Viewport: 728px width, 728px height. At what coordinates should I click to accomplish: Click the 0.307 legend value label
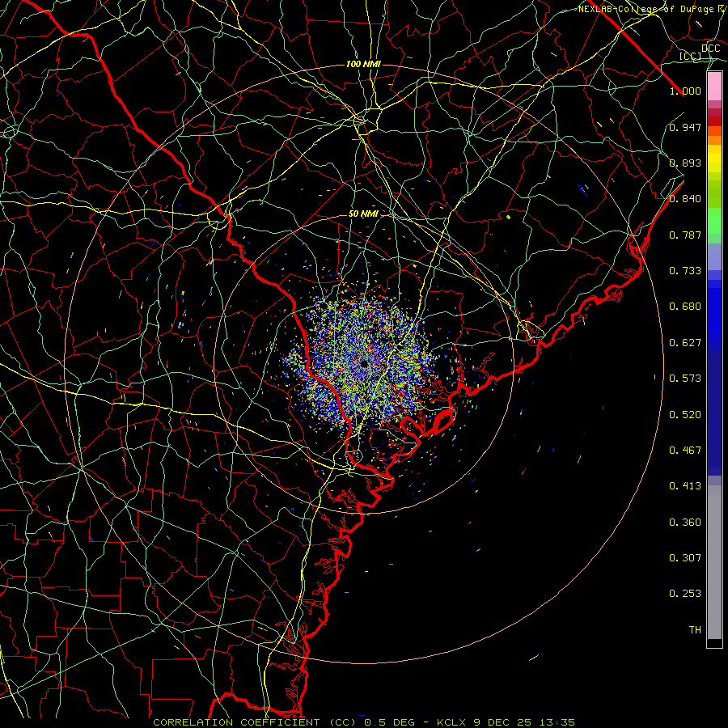pos(685,558)
